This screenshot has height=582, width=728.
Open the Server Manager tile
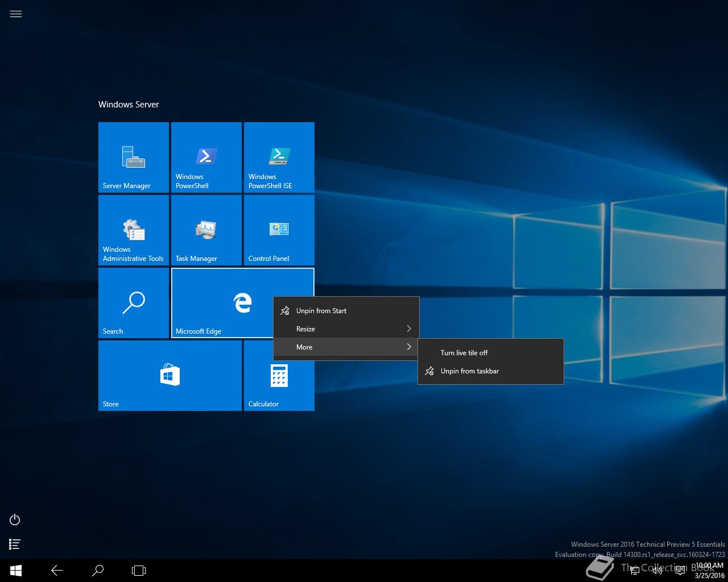click(134, 157)
